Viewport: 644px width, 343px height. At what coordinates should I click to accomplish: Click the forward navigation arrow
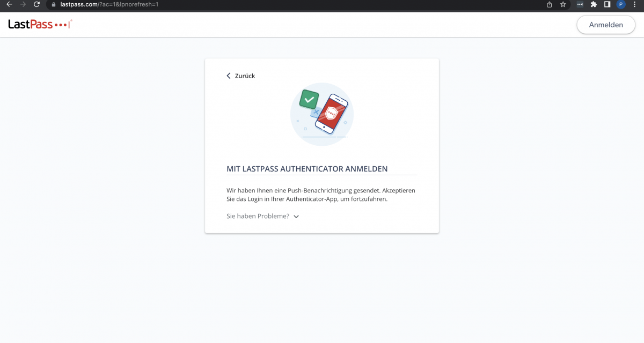(x=22, y=5)
